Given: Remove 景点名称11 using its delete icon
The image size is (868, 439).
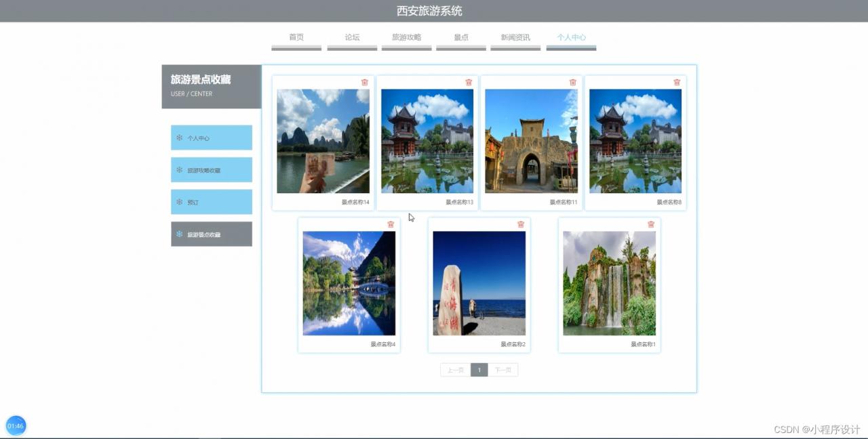Looking at the screenshot, I should click(x=572, y=82).
